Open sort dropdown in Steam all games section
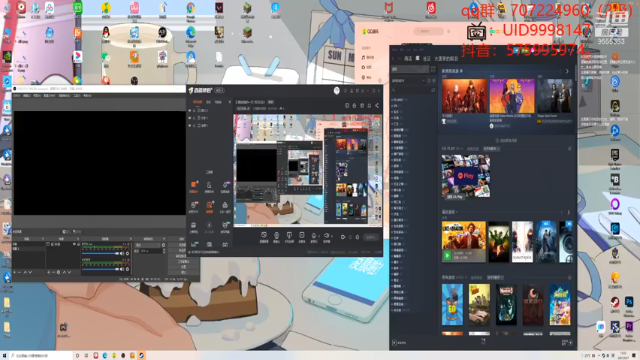The width and height of the screenshot is (640, 360). point(495,278)
